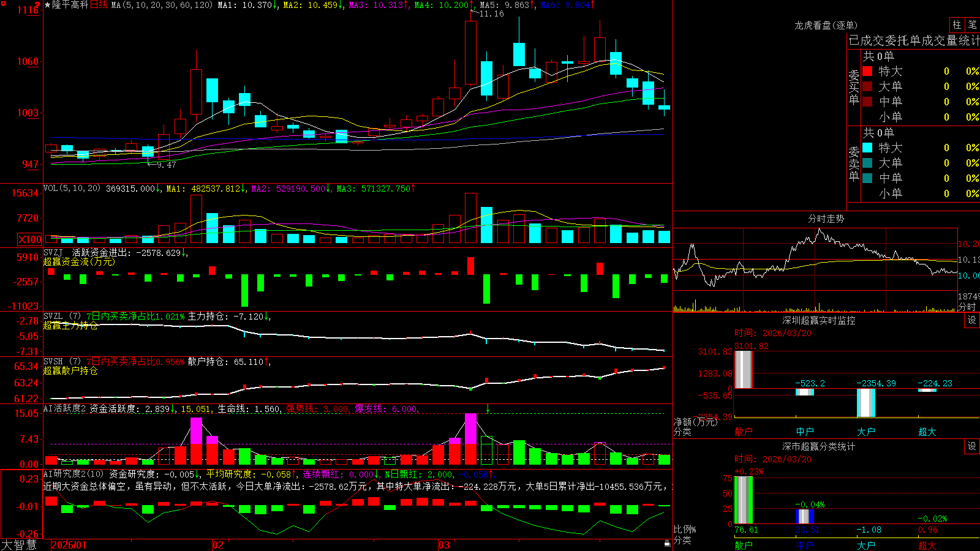This screenshot has height=551, width=980.
Task: Click the cyan 特大 sell-order swatch
Action: coord(867,148)
